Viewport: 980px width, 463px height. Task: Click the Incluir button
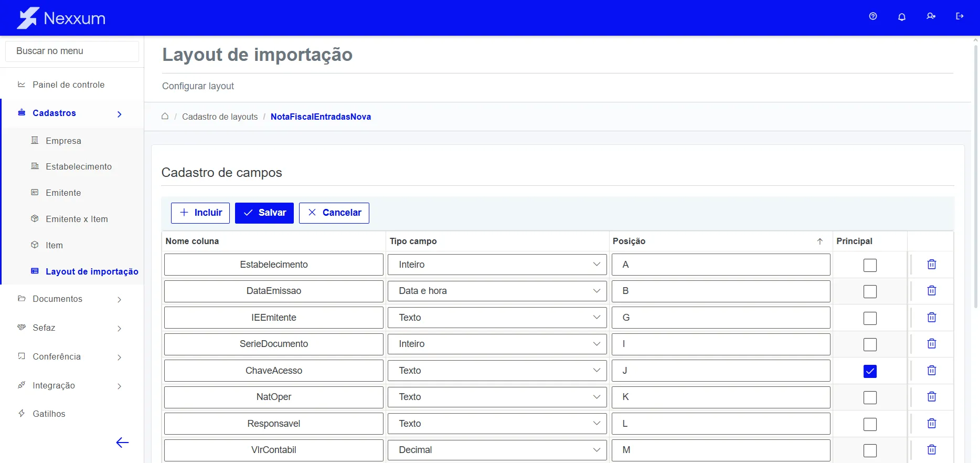(x=200, y=213)
